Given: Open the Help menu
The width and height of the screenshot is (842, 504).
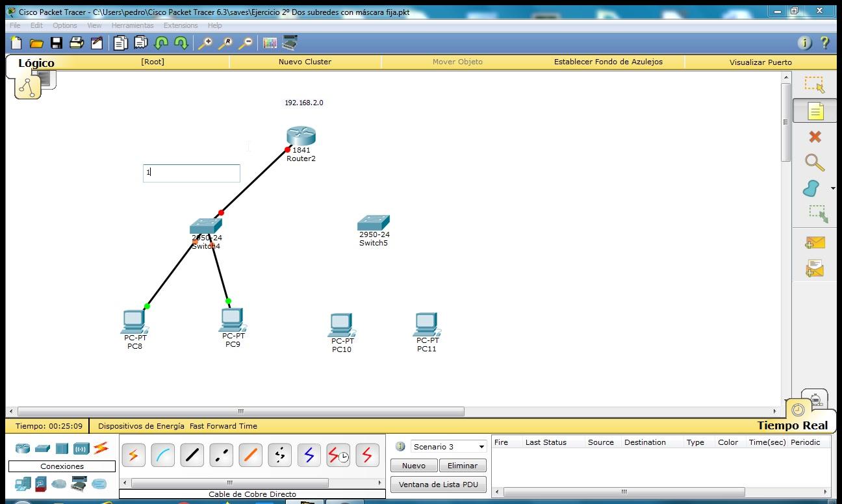Looking at the screenshot, I should tap(215, 25).
